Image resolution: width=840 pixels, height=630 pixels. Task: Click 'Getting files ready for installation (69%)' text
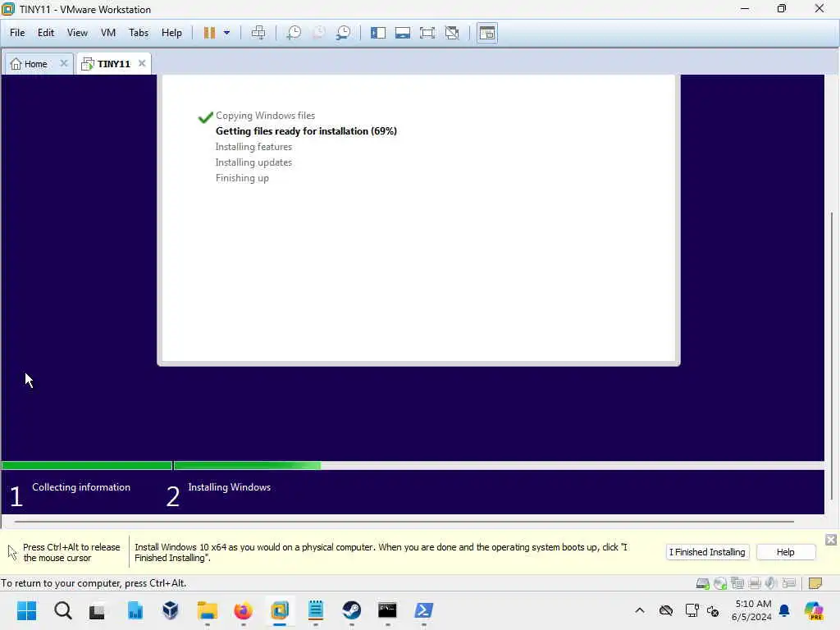click(x=306, y=131)
